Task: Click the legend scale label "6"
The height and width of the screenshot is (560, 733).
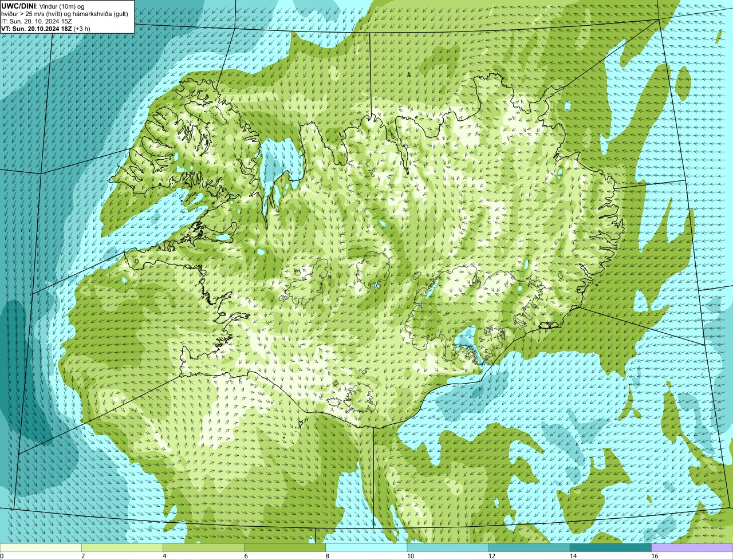Action: 246,556
